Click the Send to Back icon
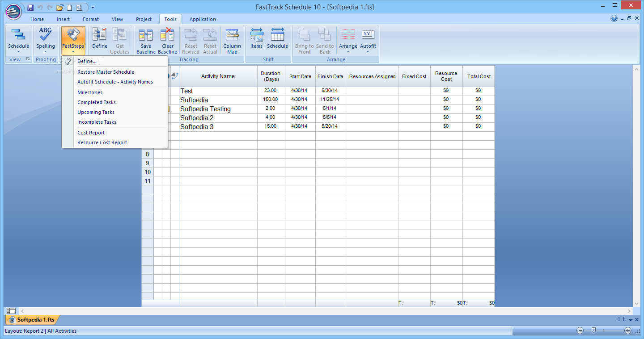The image size is (644, 339). click(x=325, y=41)
